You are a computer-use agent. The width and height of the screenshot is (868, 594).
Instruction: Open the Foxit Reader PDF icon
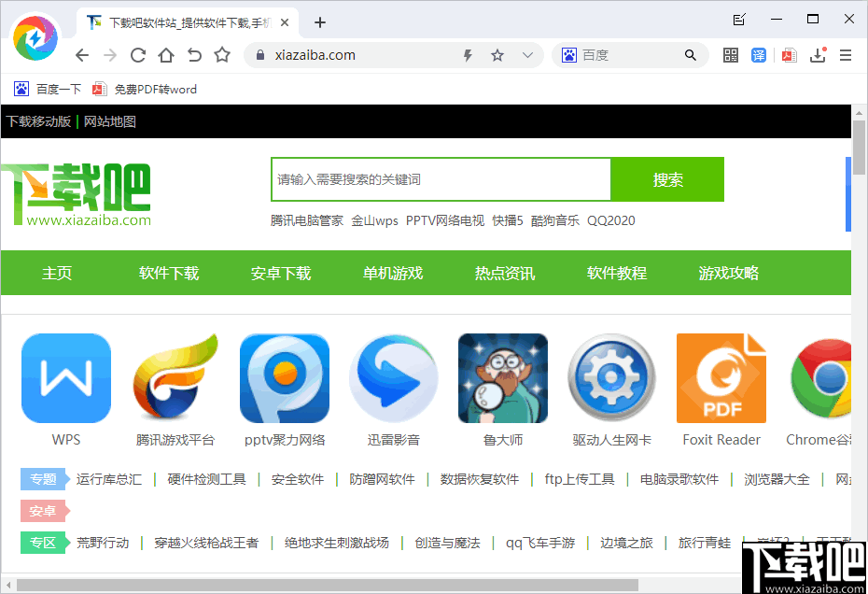(721, 378)
